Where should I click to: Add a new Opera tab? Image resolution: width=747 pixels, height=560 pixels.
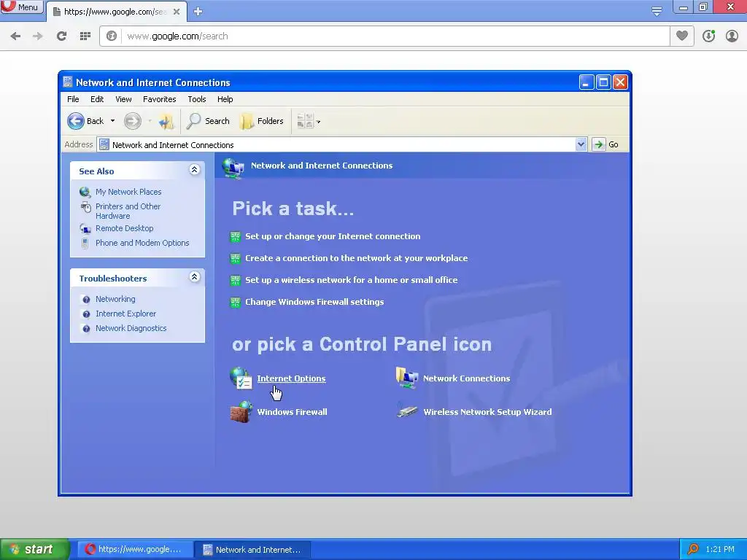pyautogui.click(x=198, y=12)
